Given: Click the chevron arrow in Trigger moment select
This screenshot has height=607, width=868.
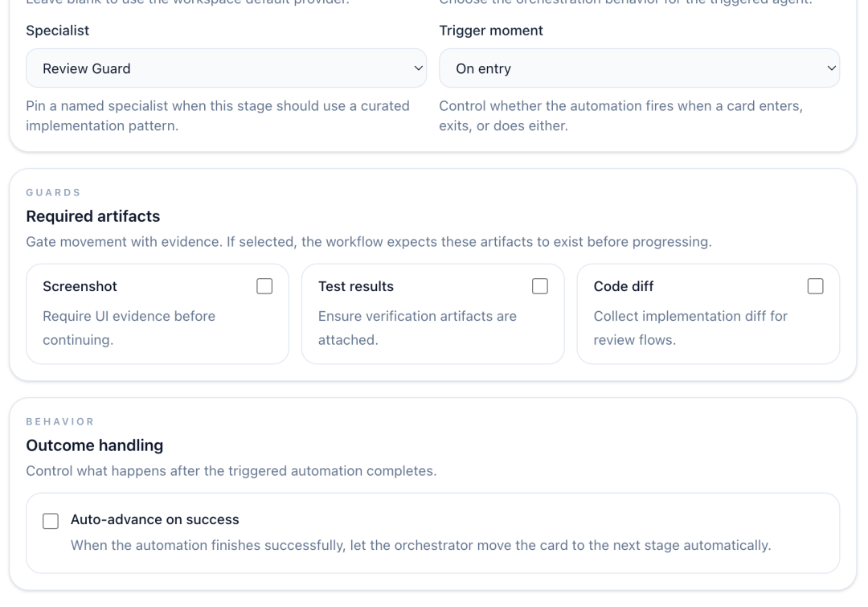Looking at the screenshot, I should [x=831, y=68].
